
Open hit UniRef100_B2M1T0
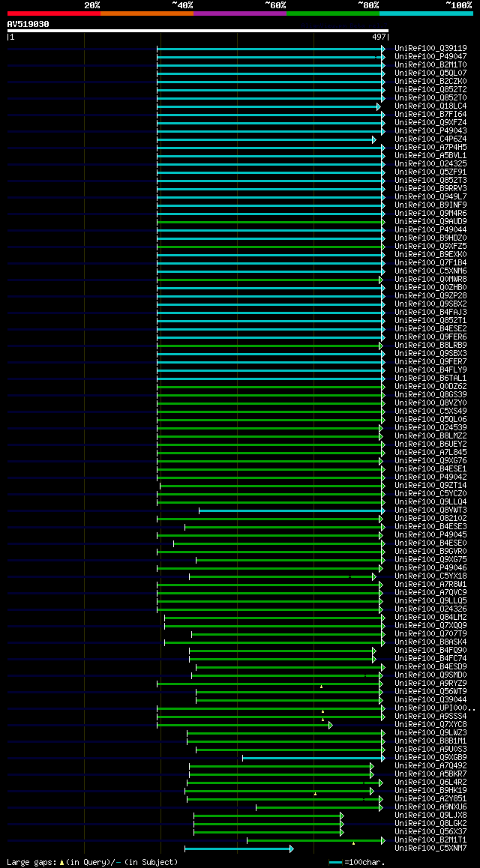coord(430,64)
